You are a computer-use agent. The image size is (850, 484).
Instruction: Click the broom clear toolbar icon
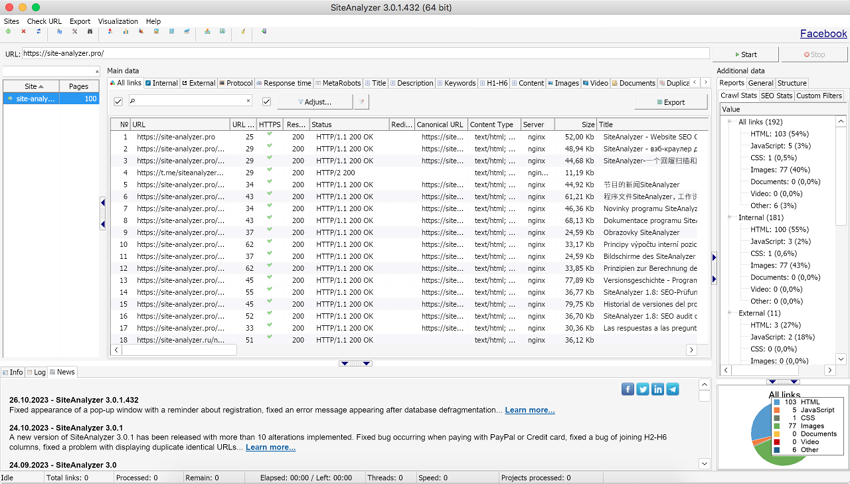click(x=243, y=31)
